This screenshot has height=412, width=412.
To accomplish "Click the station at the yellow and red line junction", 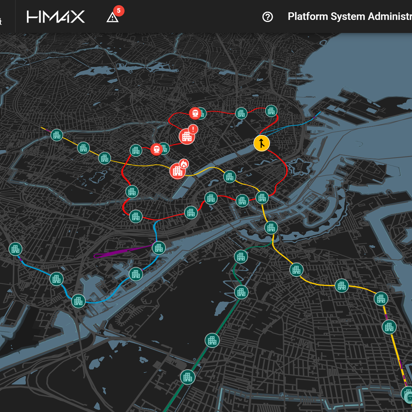I will click(x=262, y=198).
